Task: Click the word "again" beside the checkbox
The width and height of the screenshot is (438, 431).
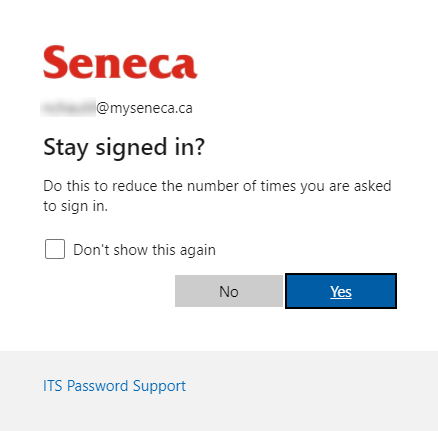Action: 197,250
